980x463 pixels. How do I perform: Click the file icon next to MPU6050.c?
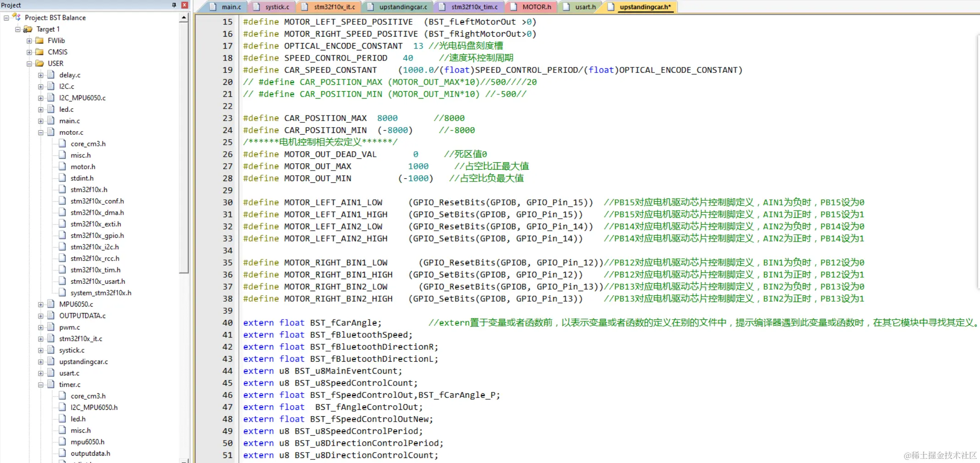51,304
